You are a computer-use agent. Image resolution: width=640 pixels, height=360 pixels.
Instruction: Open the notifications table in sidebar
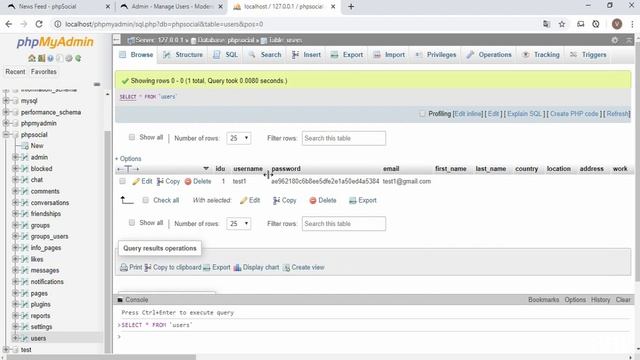click(x=47, y=282)
